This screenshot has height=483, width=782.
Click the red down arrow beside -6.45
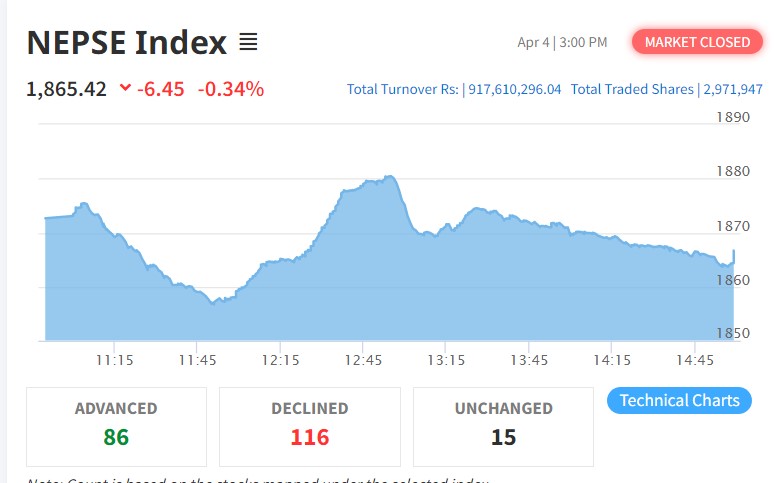click(125, 88)
